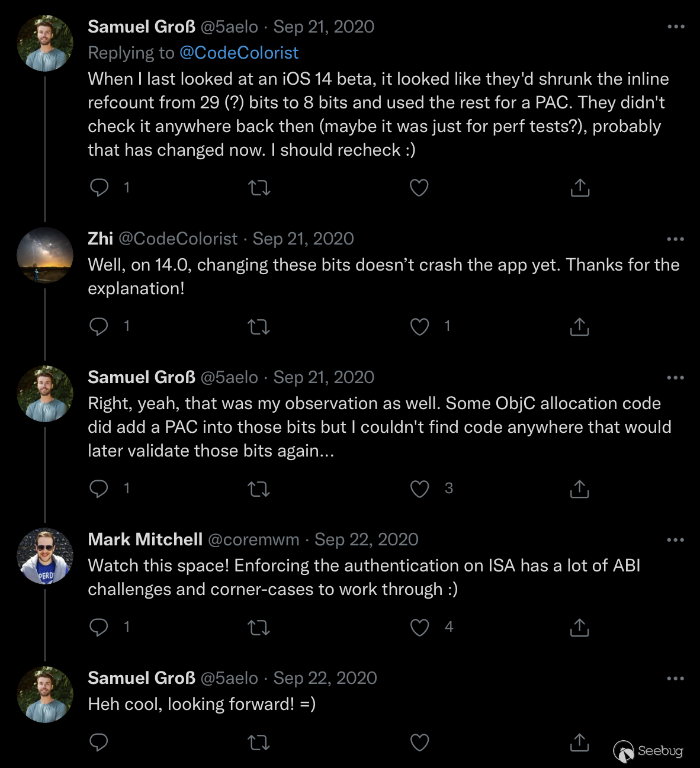Open more options on first Samuel tweet

coord(676,27)
